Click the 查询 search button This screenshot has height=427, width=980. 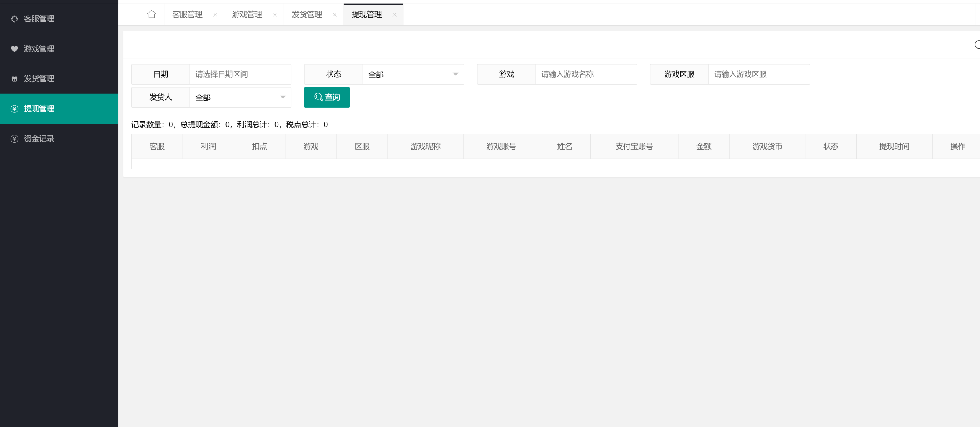tap(327, 97)
